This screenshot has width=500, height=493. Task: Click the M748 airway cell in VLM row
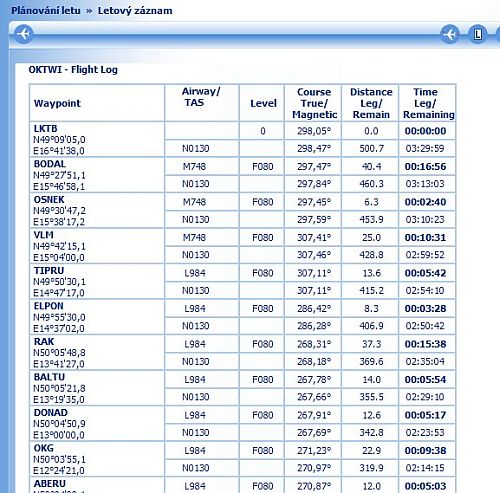pyautogui.click(x=194, y=238)
